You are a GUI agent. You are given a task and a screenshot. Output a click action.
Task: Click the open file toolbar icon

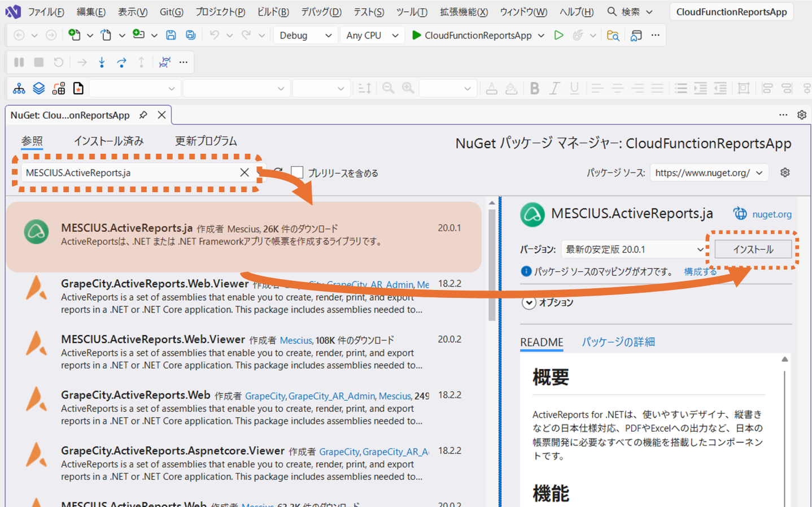tap(106, 35)
